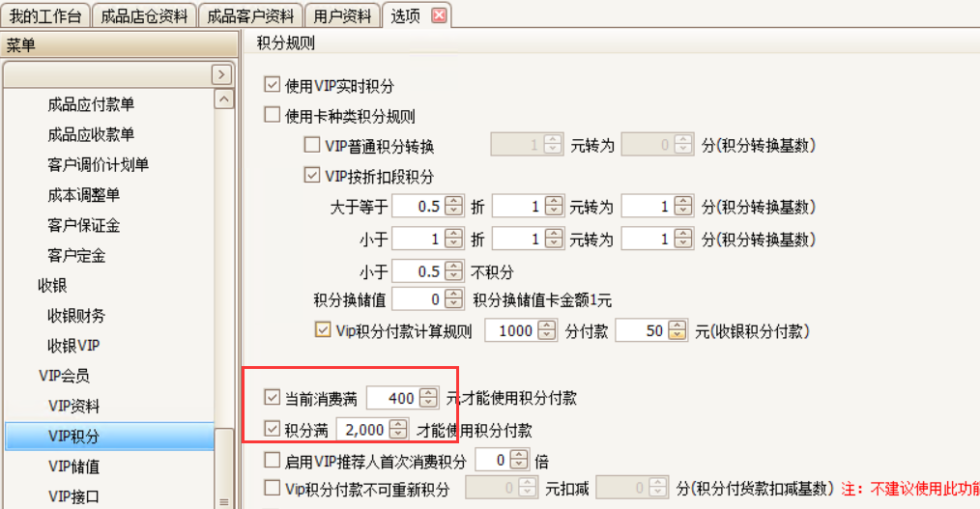Adjust the 1000 分付款 stepper
Viewport: 980px width, 509px height.
click(548, 331)
